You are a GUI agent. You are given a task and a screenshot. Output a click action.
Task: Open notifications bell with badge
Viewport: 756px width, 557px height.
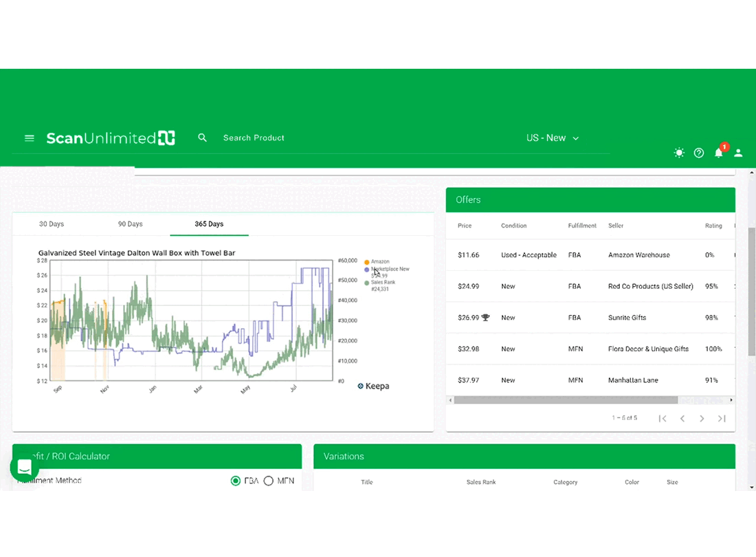click(720, 151)
